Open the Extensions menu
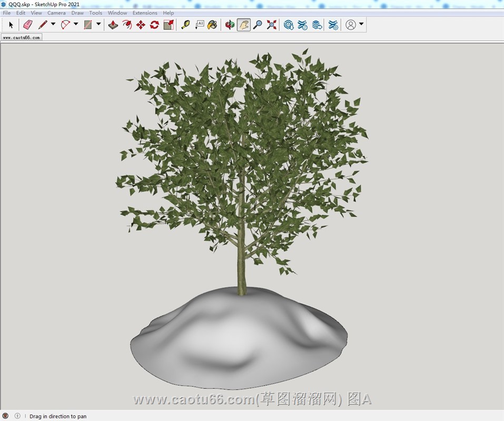 [145, 13]
